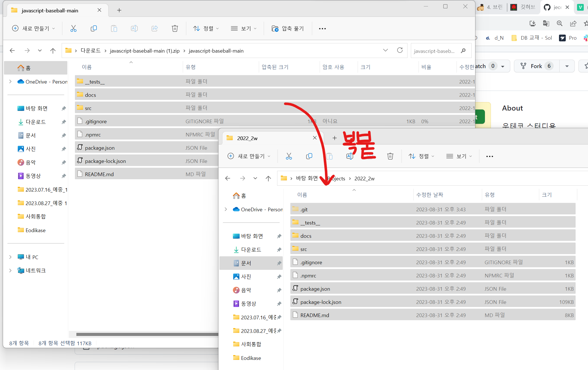Click horizontal scrollbar in javascript-baseball-main window

[x=147, y=334]
